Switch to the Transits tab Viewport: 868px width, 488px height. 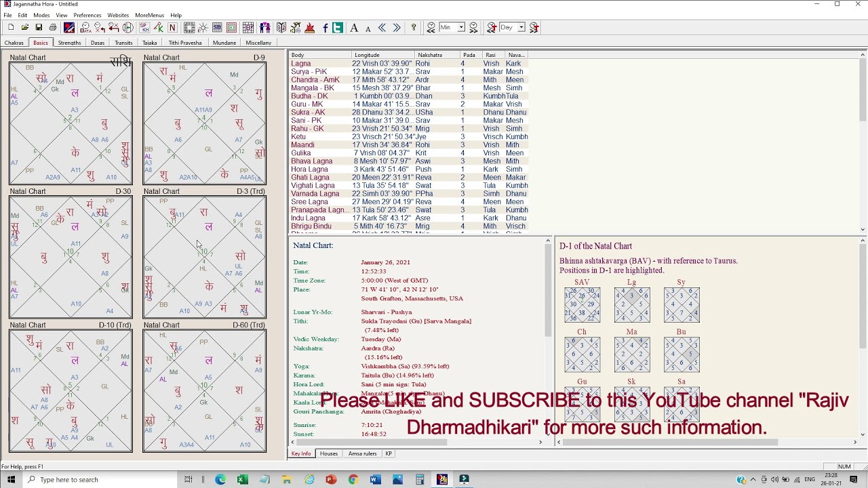click(x=123, y=43)
